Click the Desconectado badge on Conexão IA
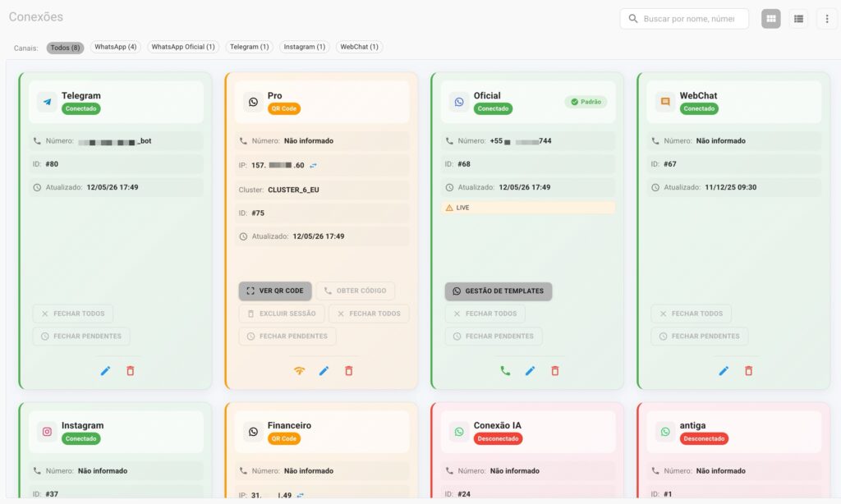 [x=498, y=438]
